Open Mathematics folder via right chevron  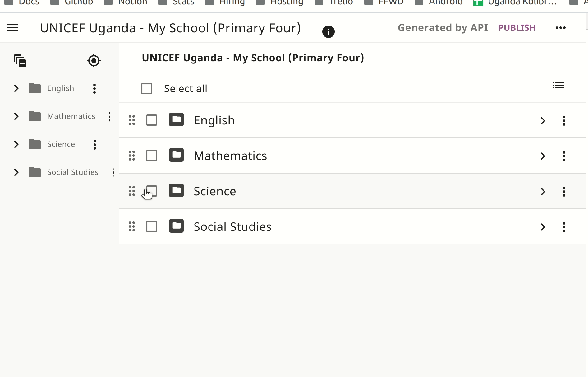[543, 156]
